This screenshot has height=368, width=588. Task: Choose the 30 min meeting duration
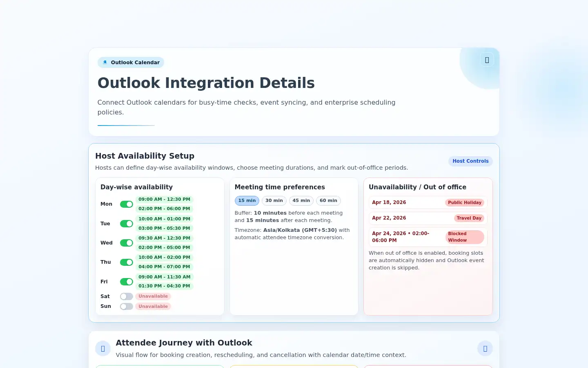click(x=274, y=201)
